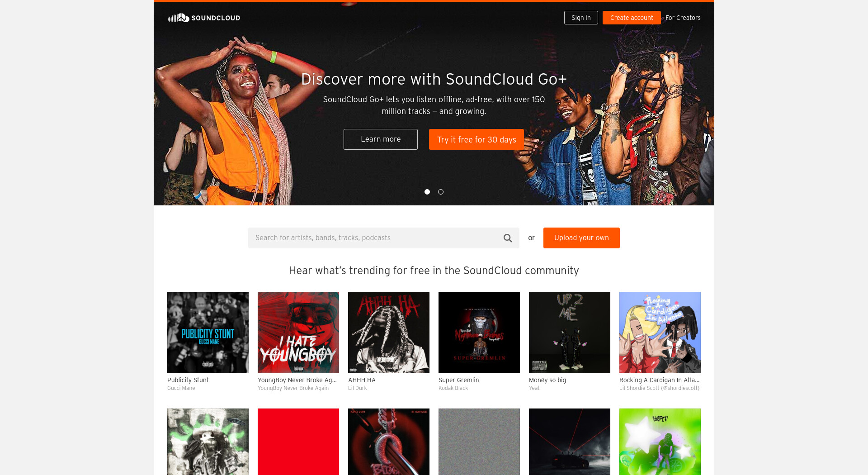
Task: Open Rocking A Cardigan In Atlanta artwork
Action: (x=660, y=332)
